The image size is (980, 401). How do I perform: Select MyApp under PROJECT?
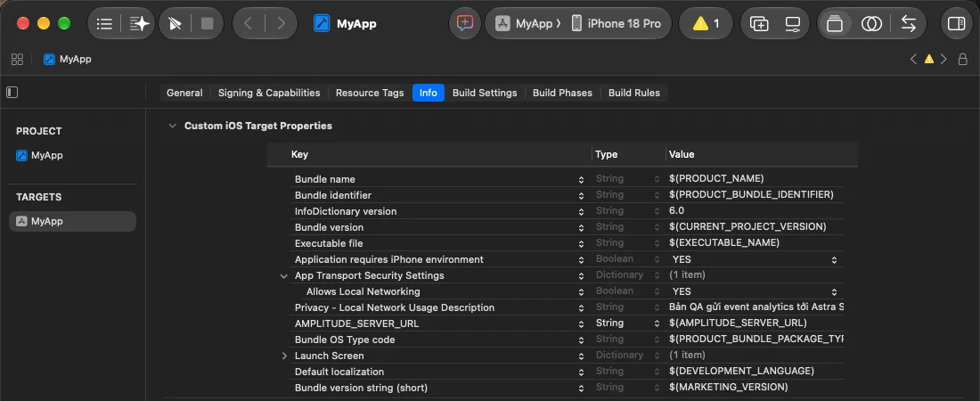click(41, 156)
